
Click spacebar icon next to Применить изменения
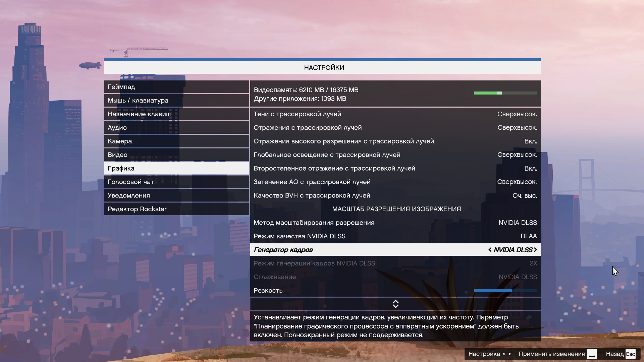tap(592, 354)
